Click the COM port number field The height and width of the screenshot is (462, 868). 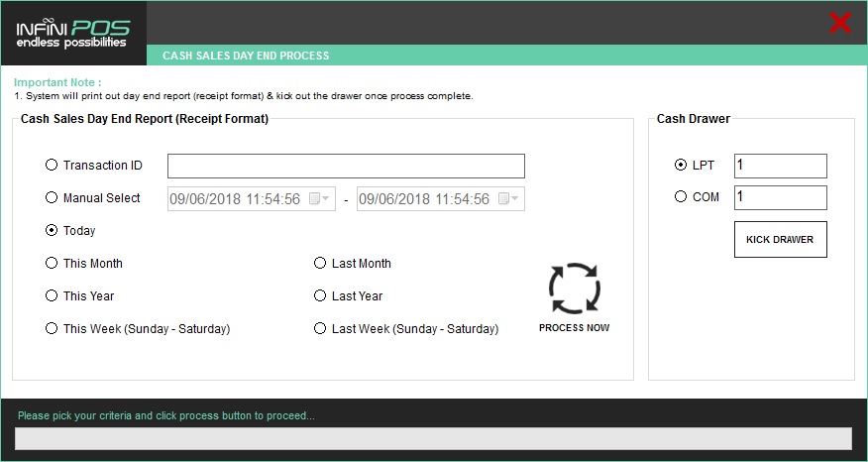pos(781,197)
